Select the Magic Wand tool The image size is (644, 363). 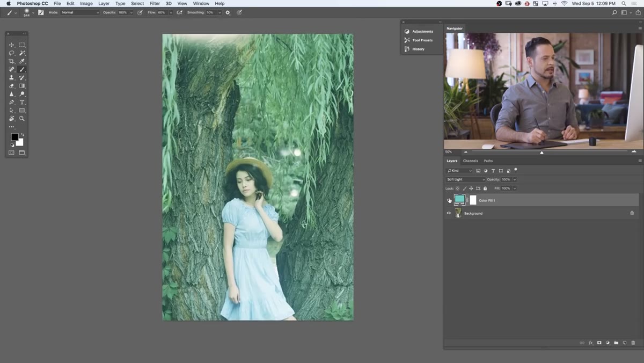pos(22,53)
